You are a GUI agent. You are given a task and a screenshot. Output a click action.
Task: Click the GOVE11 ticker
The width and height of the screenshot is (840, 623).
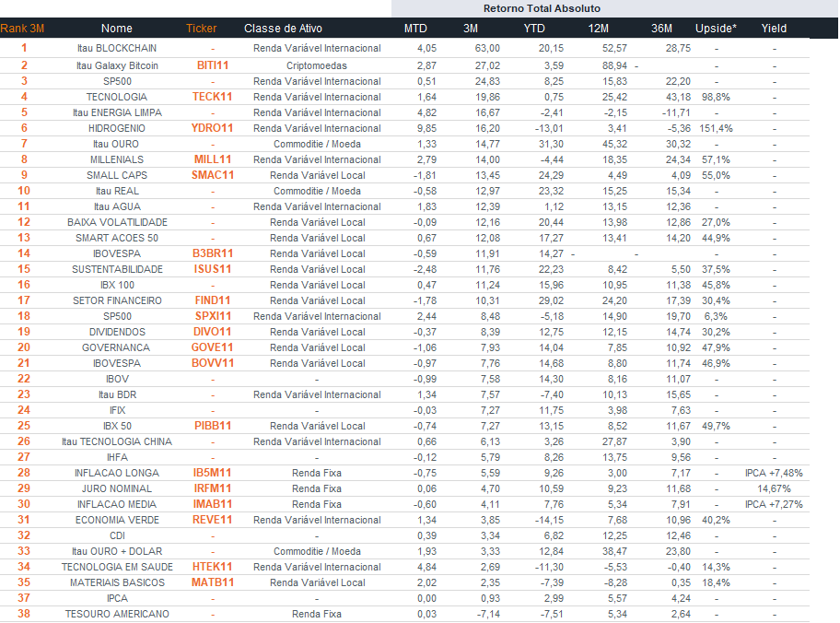click(x=213, y=347)
